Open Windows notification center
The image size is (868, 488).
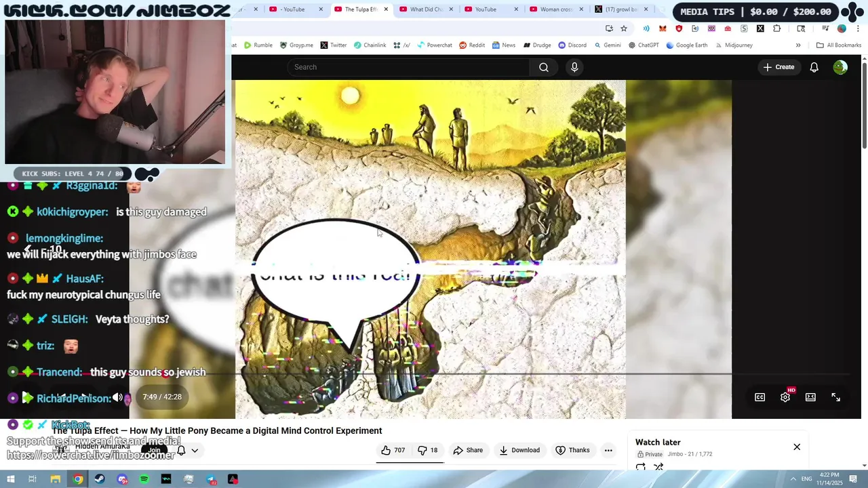coord(854,479)
